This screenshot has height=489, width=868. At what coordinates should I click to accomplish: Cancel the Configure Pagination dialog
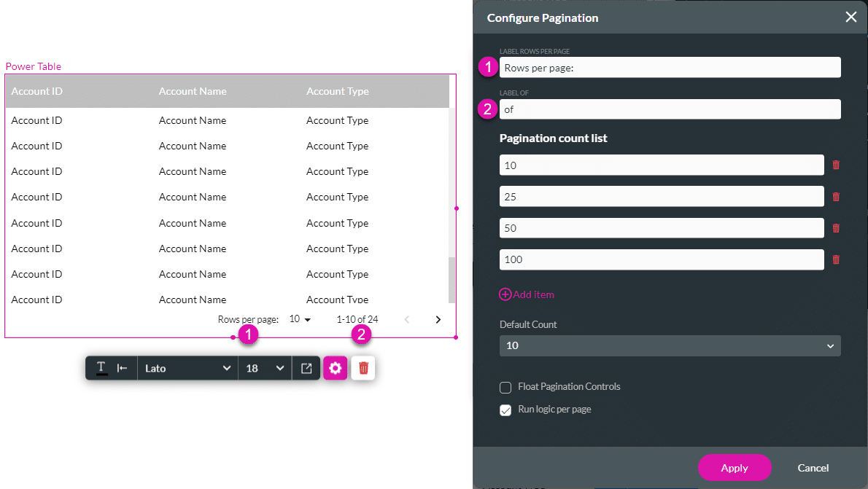813,468
